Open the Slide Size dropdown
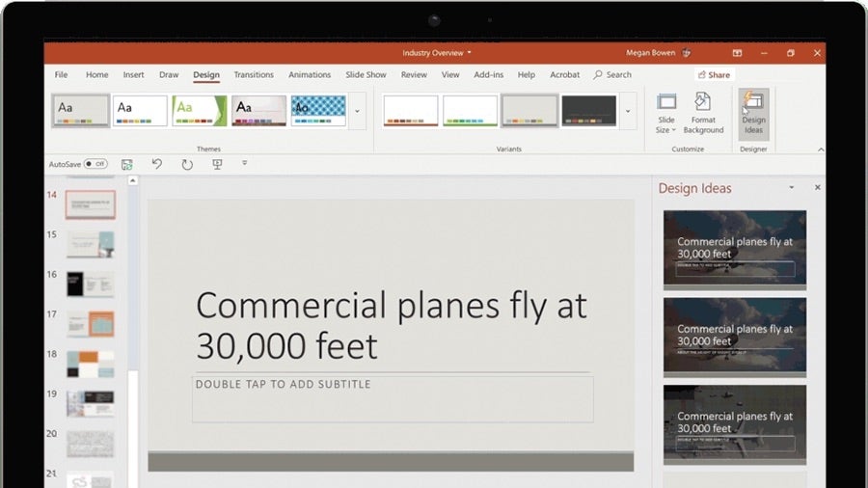Image resolution: width=868 pixels, height=488 pixels. point(666,113)
